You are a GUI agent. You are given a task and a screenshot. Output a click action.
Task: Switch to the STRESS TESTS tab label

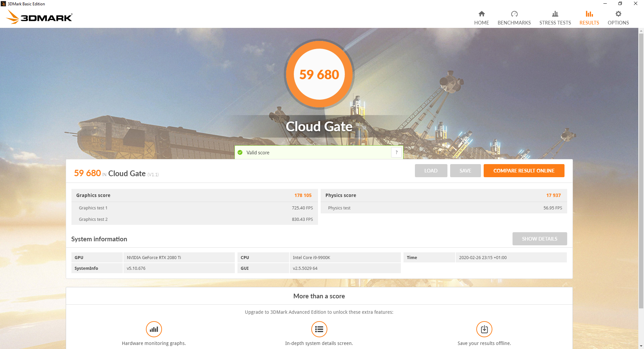pos(555,23)
